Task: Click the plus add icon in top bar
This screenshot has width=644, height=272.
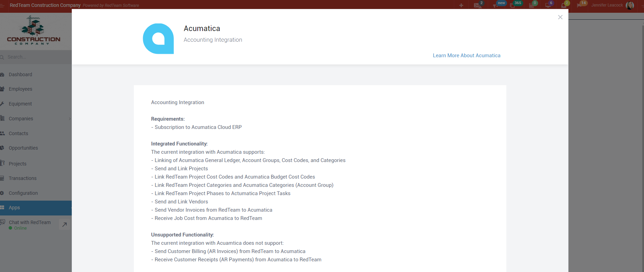Action: point(461,5)
